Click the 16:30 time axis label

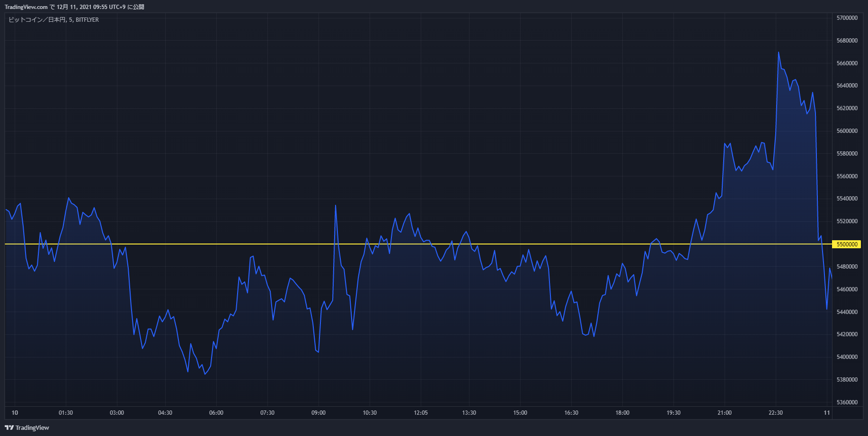[x=571, y=413]
